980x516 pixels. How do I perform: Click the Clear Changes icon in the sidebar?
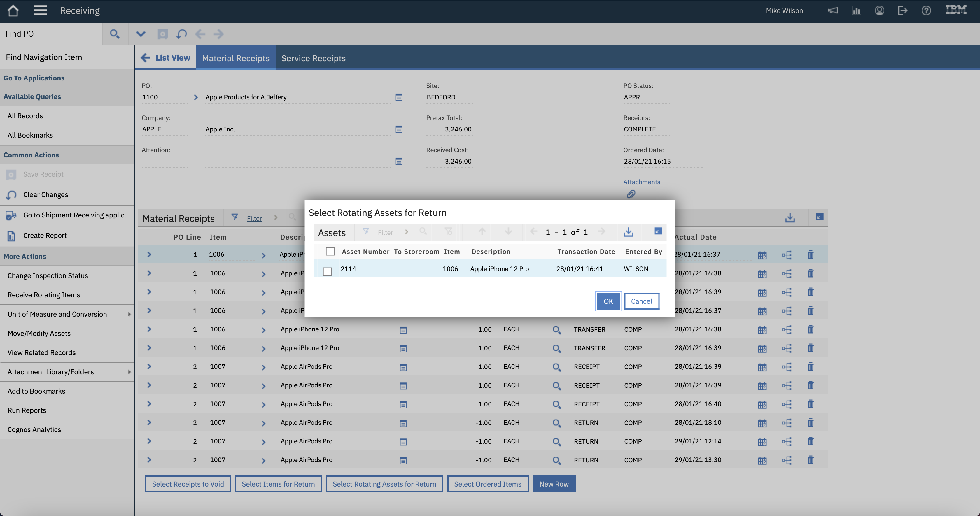[x=11, y=195]
